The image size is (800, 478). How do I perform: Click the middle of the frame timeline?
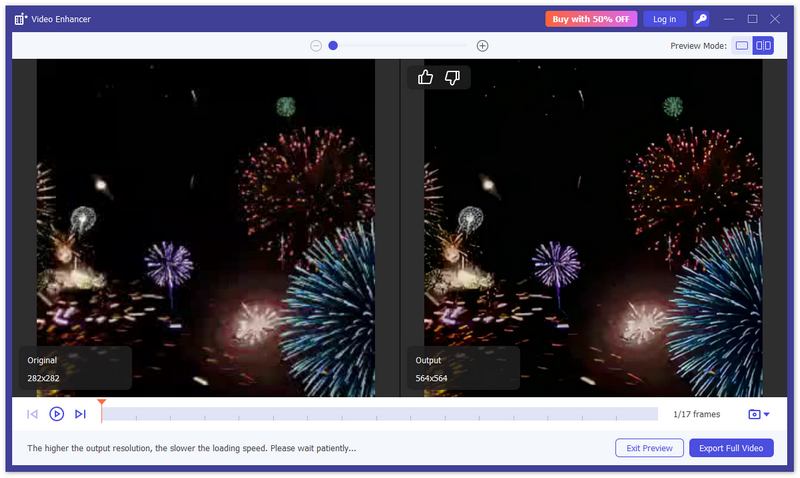(380, 414)
